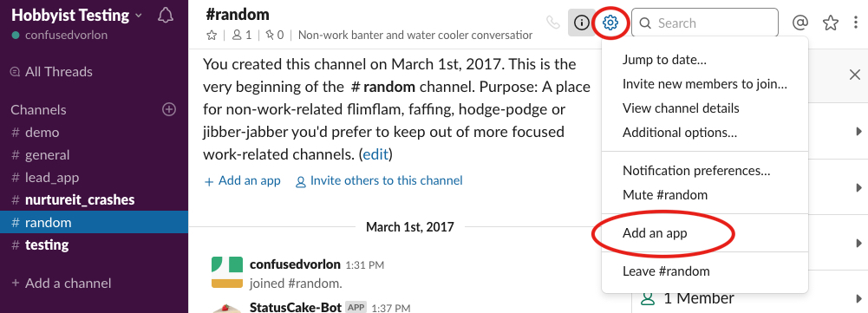Expand the Hobbyist Testing workspace menu
Screen dimensions: 868x313
click(x=75, y=16)
